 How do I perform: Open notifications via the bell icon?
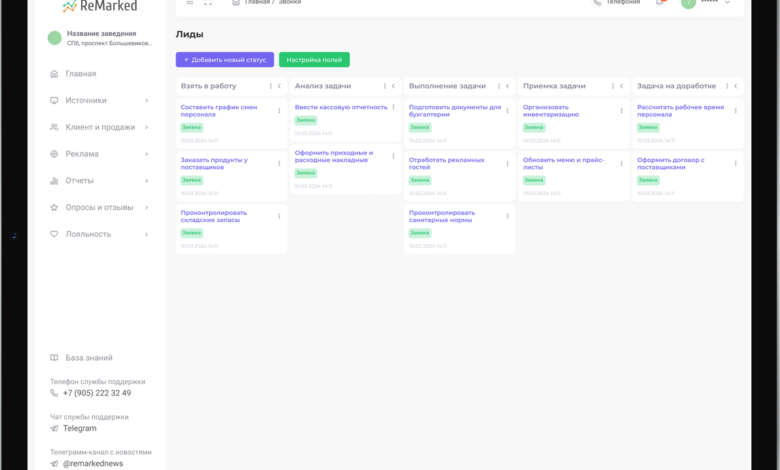tap(659, 3)
